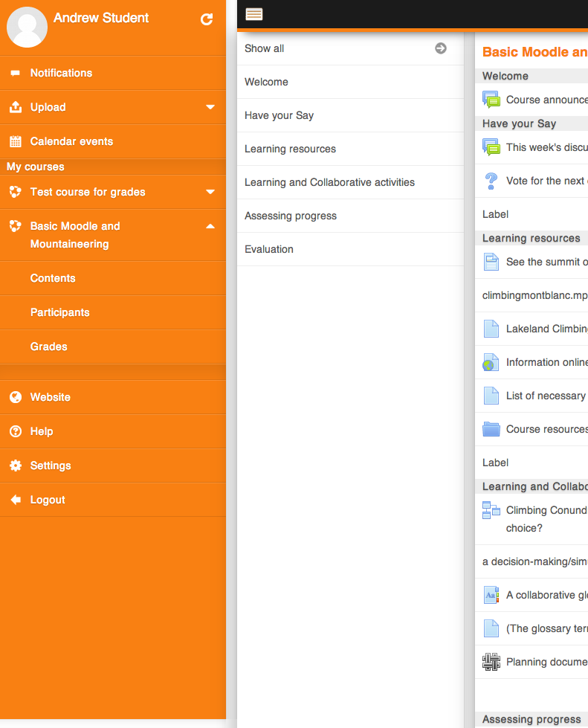Open Vote for the next choice text
Image resolution: width=588 pixels, height=728 pixels.
(546, 181)
